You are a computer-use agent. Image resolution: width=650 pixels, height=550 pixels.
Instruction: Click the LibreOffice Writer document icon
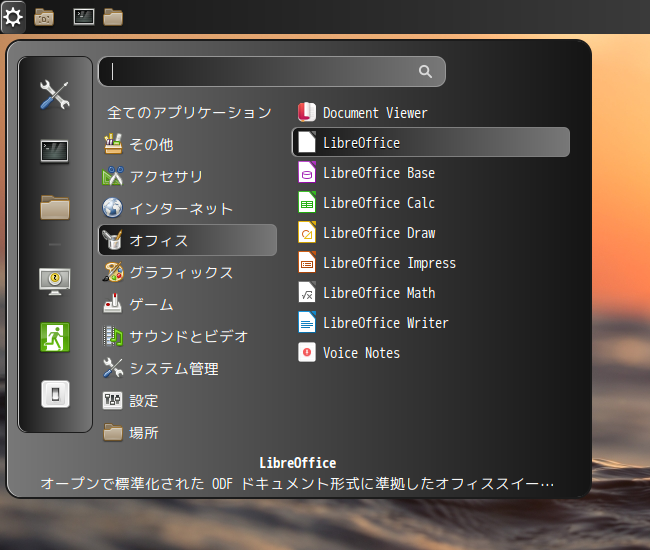tap(307, 322)
